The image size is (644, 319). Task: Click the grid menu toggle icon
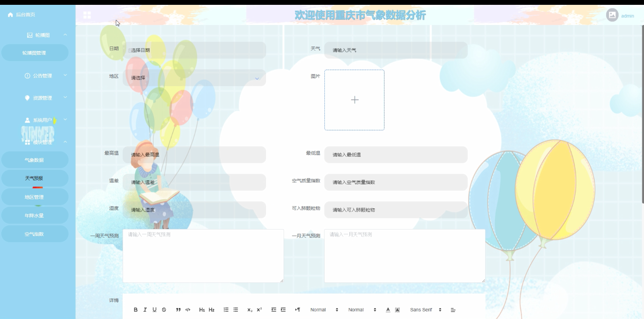(87, 15)
